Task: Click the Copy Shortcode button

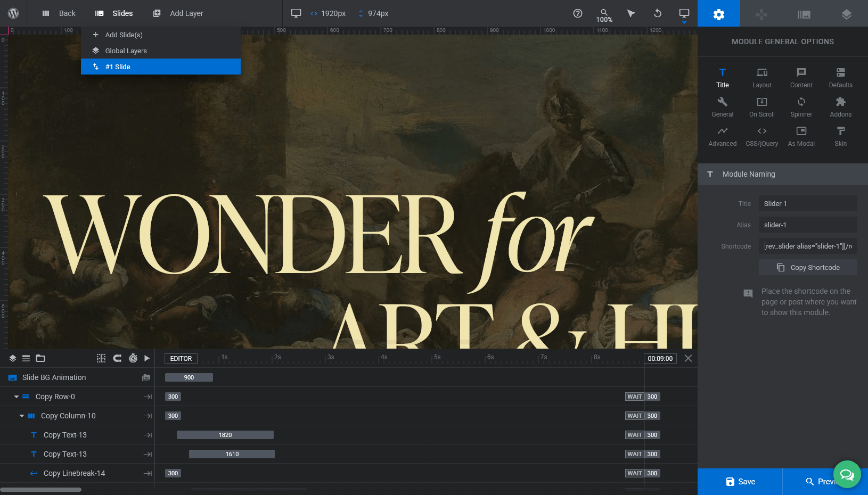Action: coord(808,267)
